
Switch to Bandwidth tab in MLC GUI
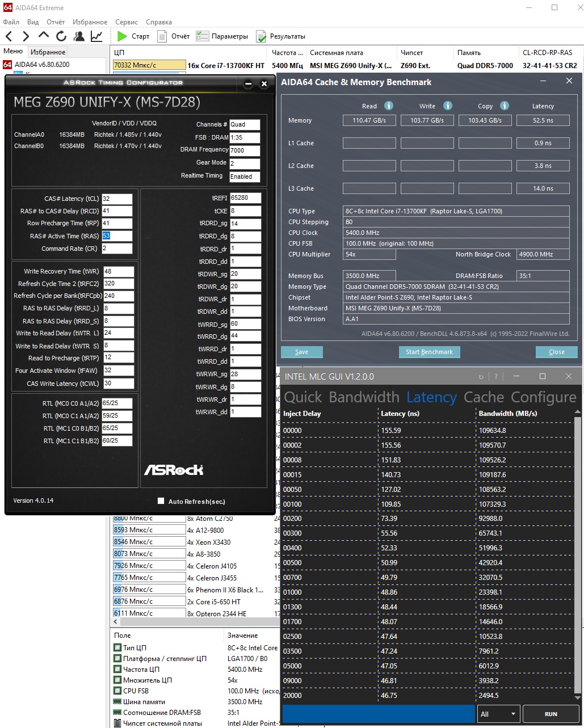(364, 397)
